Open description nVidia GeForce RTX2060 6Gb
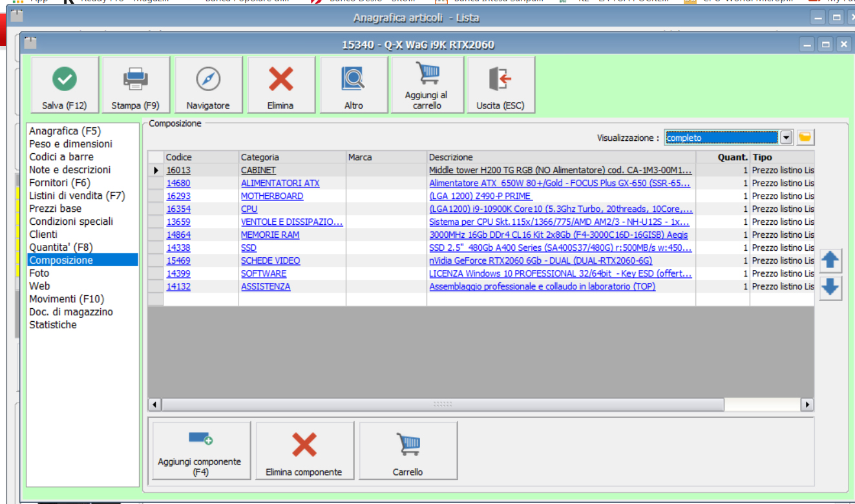The width and height of the screenshot is (855, 504). click(541, 261)
